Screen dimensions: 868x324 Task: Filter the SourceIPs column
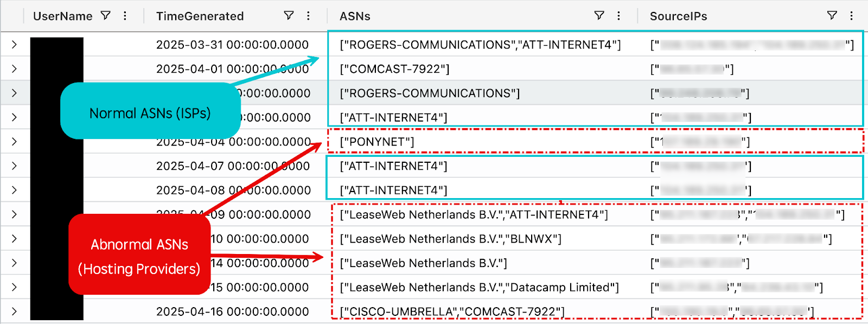(832, 16)
